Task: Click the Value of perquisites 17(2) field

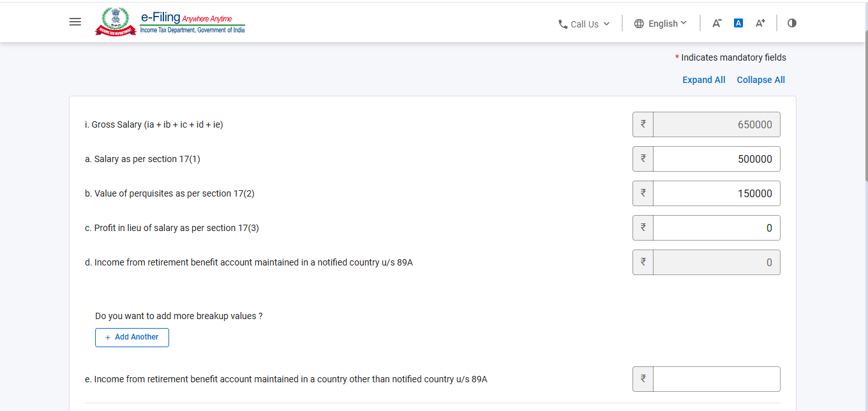Action: click(x=716, y=193)
